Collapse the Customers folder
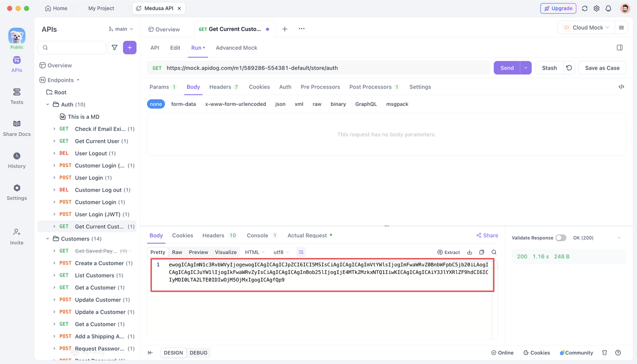 48,239
